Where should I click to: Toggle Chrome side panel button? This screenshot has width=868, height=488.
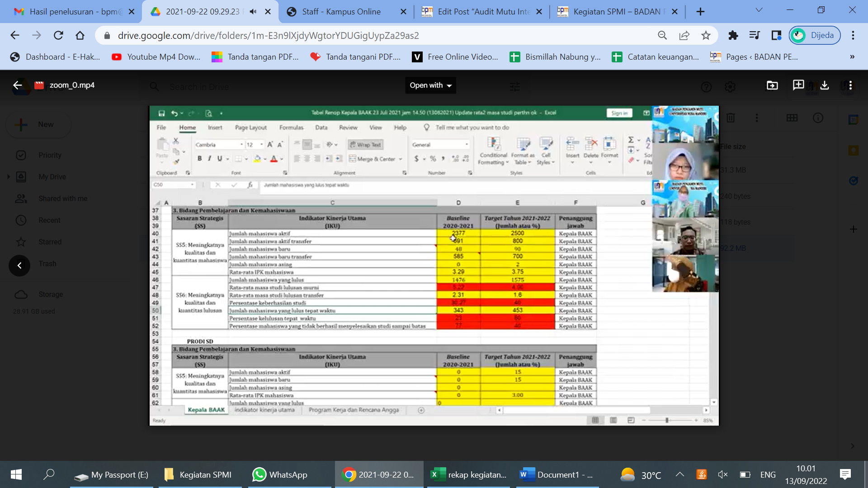pos(776,35)
